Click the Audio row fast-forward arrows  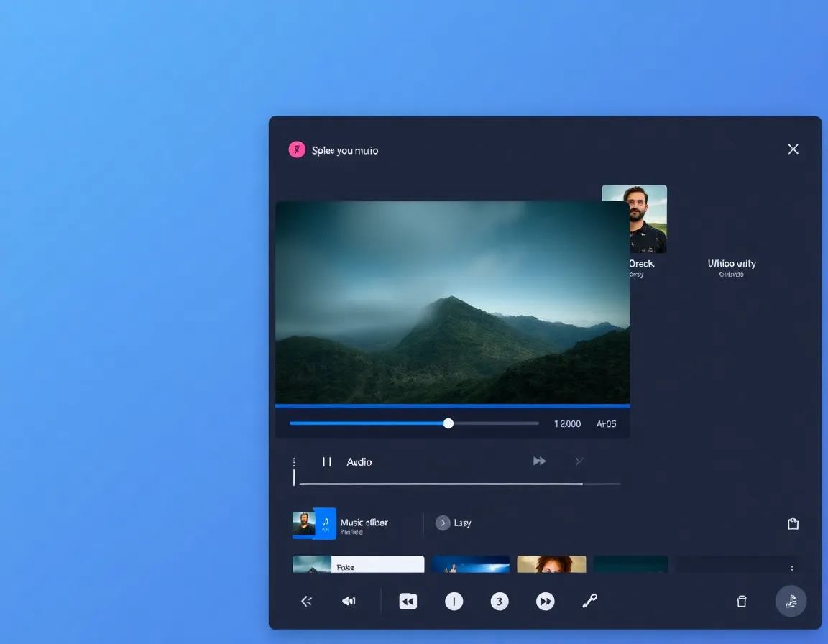539,461
